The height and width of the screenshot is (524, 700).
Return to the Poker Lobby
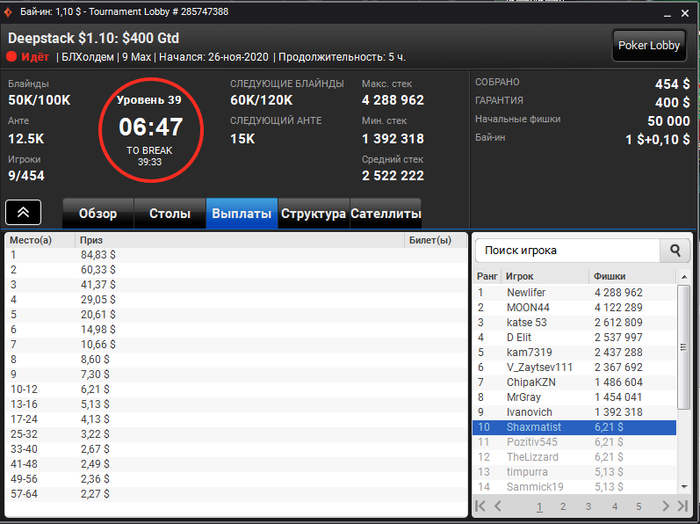tap(649, 46)
